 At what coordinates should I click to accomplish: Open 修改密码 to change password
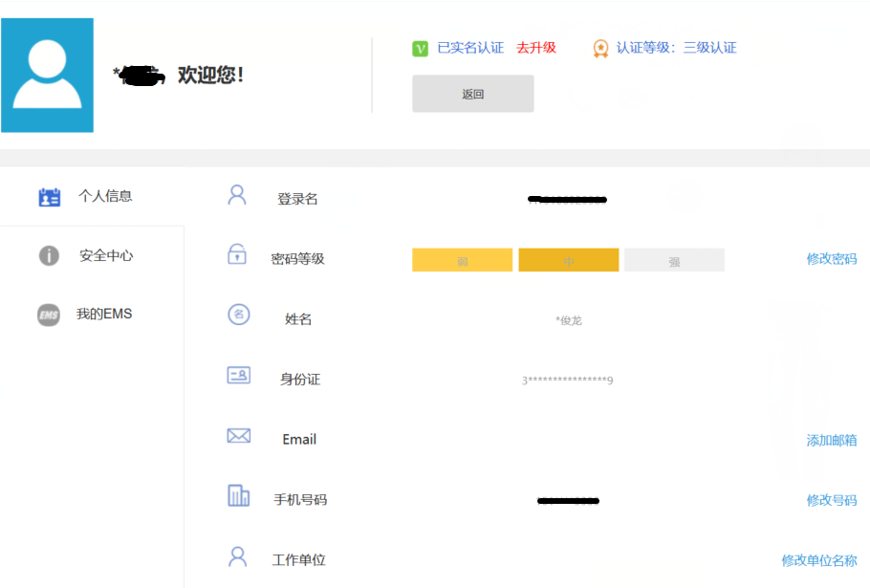(x=830, y=259)
